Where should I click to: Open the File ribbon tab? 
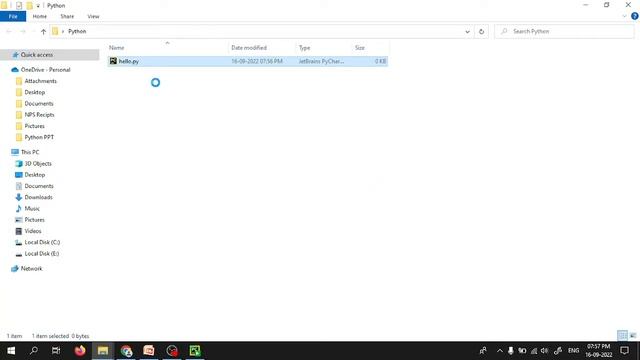[13, 16]
